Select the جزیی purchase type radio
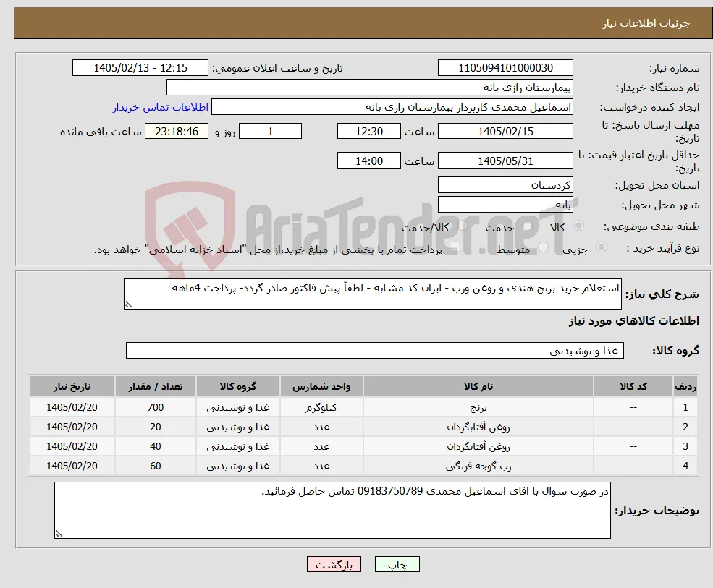The width and height of the screenshot is (713, 588). (x=601, y=247)
